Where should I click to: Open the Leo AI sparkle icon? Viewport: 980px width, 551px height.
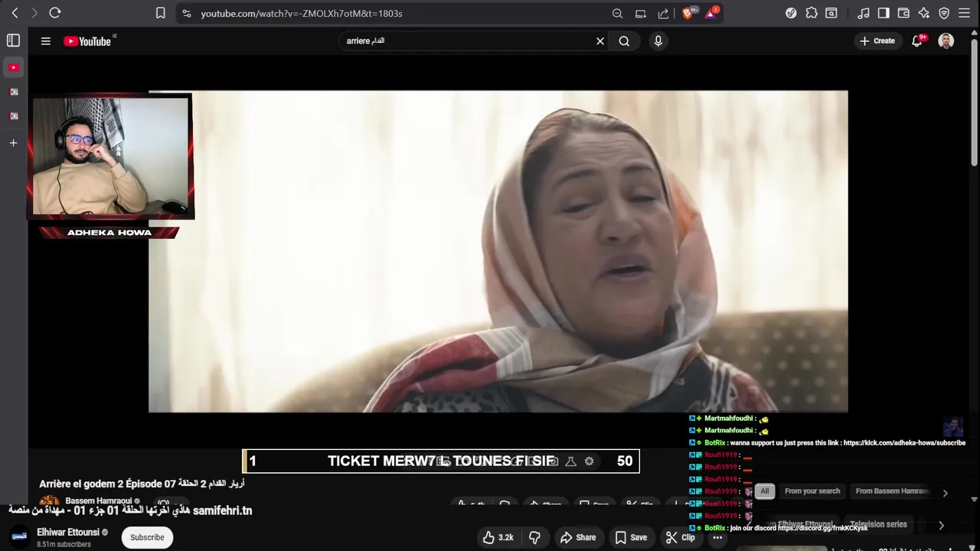(924, 13)
